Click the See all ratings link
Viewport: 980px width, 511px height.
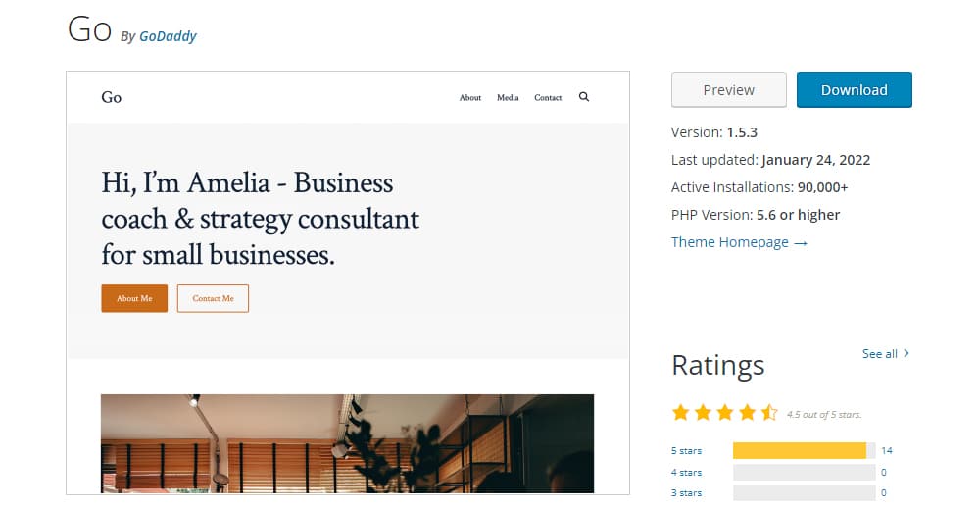879,353
